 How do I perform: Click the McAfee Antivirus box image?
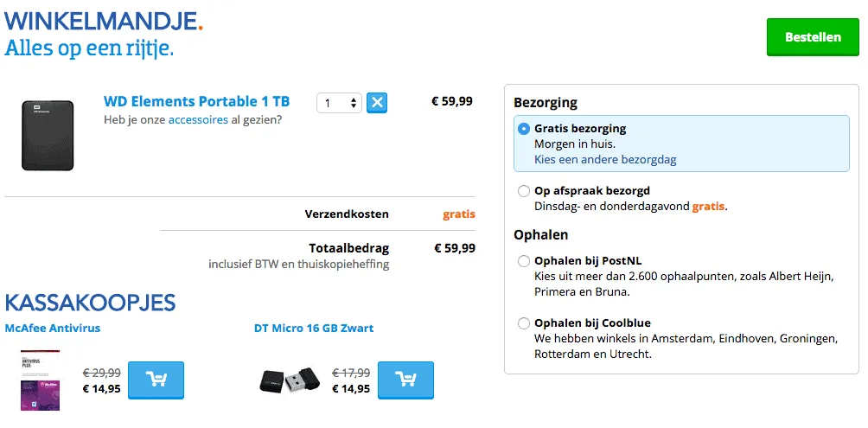click(x=40, y=380)
